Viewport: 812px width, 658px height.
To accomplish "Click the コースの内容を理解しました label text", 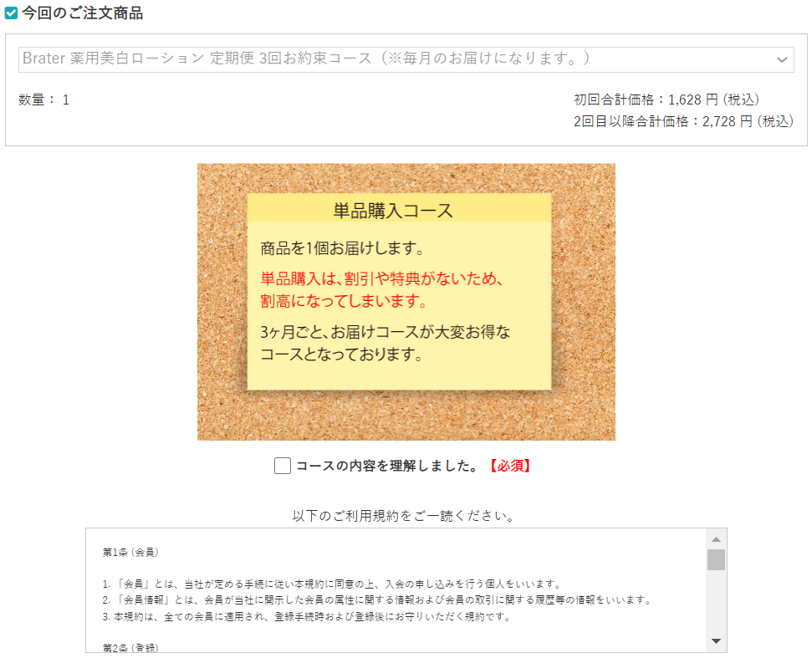I will click(386, 466).
